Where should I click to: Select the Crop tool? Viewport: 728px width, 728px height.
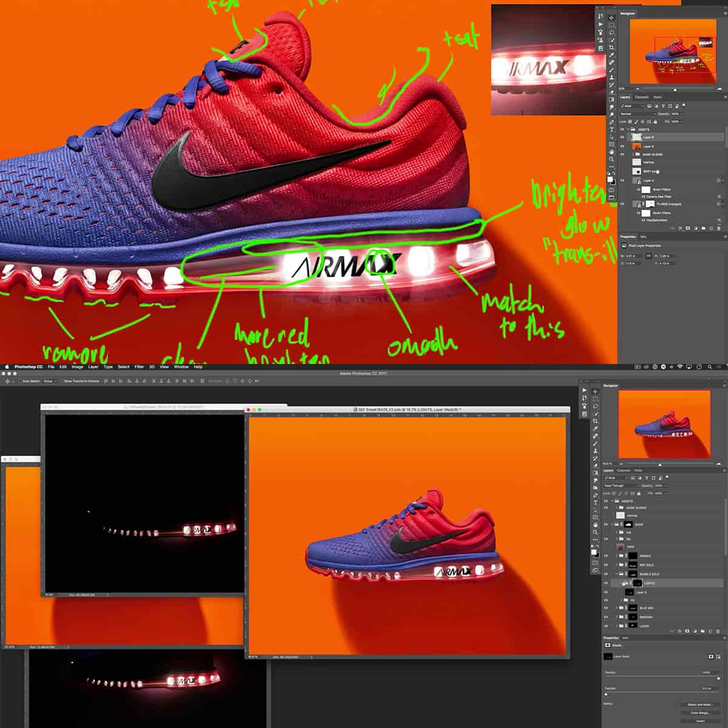(x=595, y=420)
